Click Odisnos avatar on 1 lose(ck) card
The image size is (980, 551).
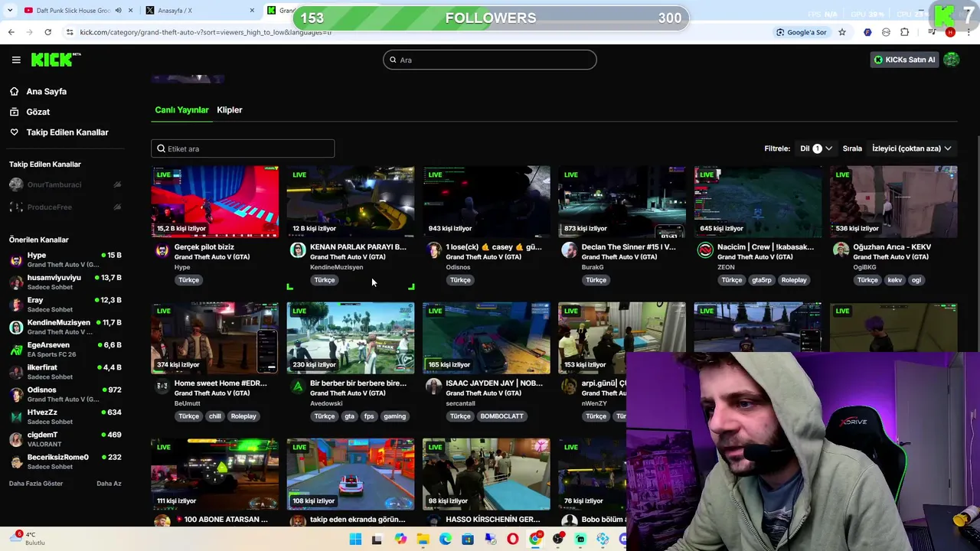coord(433,250)
